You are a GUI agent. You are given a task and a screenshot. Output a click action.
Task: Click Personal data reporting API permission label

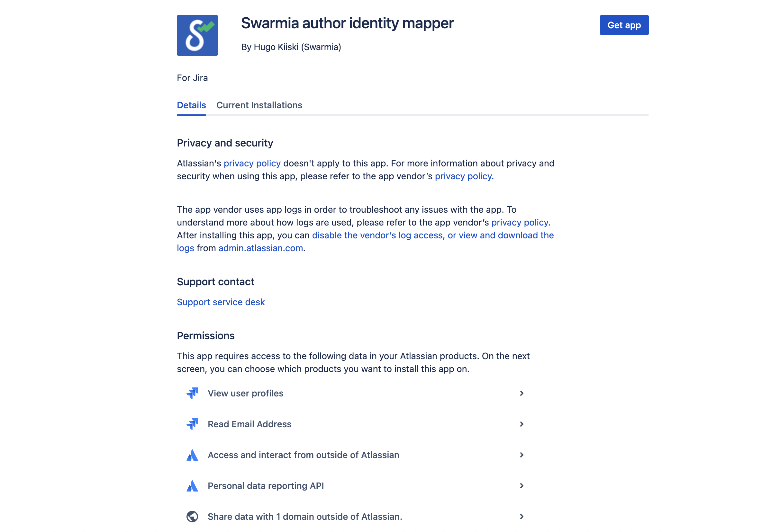click(266, 485)
